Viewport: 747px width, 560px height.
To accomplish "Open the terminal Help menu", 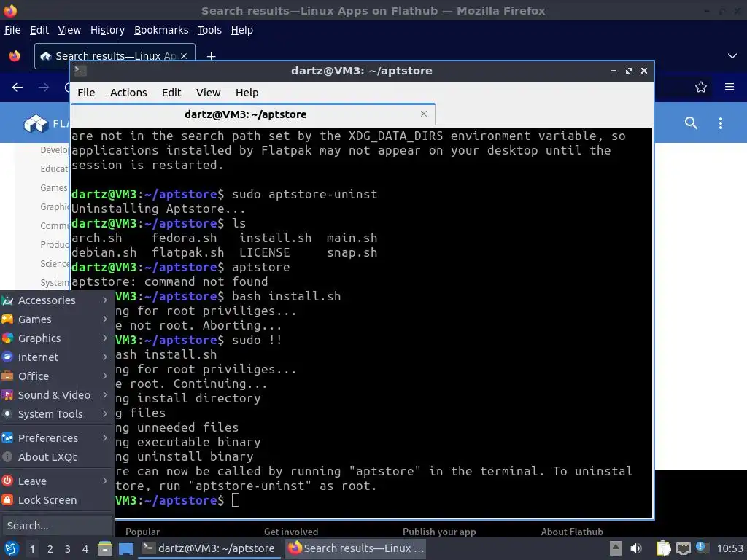I will (247, 93).
